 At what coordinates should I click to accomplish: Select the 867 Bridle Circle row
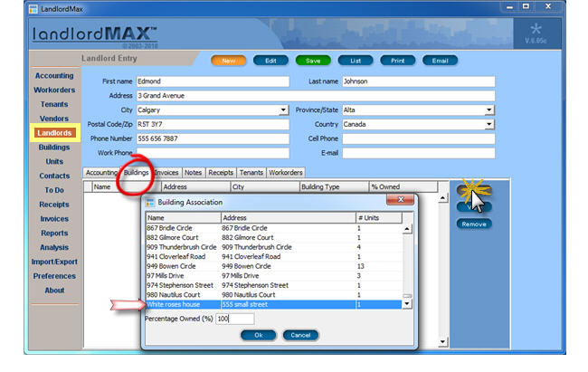coord(274,228)
